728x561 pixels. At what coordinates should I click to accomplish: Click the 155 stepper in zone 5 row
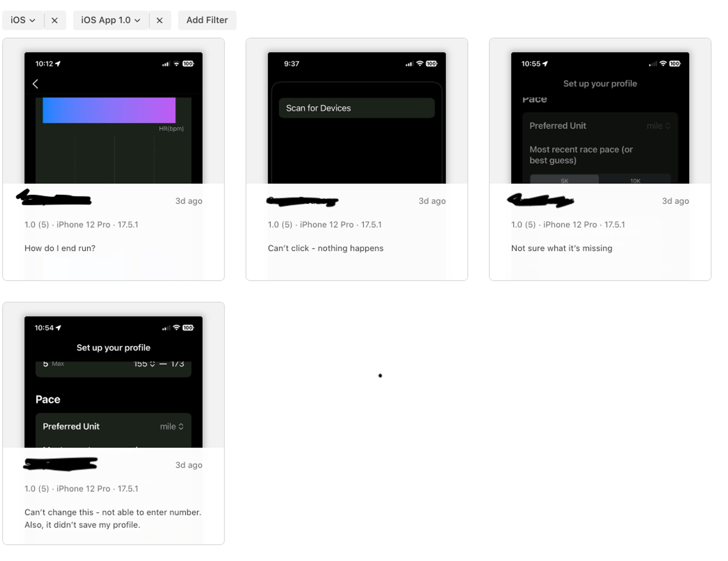[x=144, y=364]
